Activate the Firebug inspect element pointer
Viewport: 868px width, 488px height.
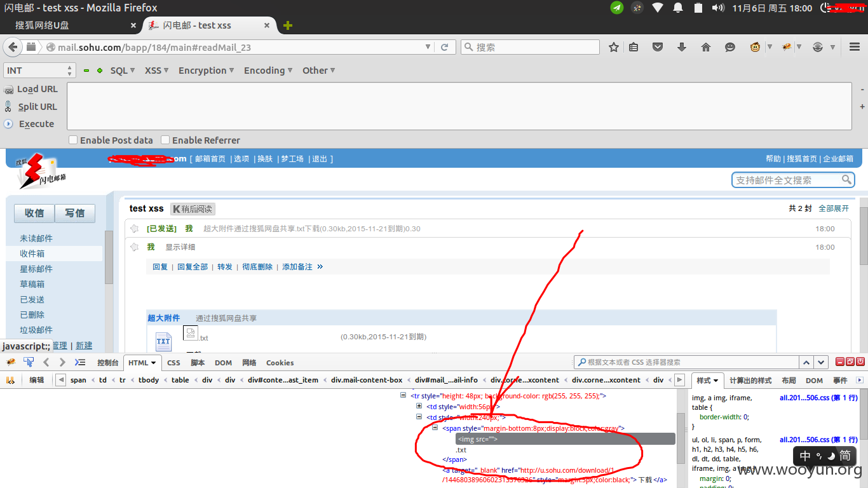pyautogui.click(x=29, y=362)
